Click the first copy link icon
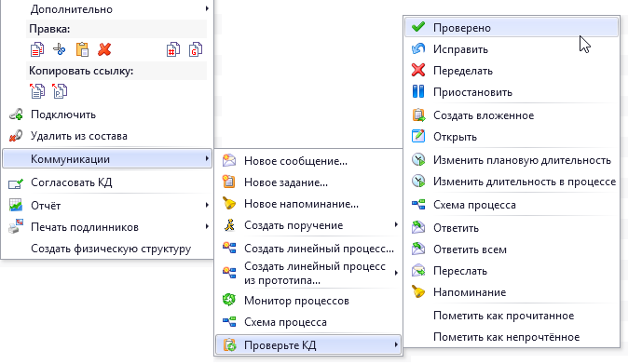The image size is (628, 364). (37, 91)
